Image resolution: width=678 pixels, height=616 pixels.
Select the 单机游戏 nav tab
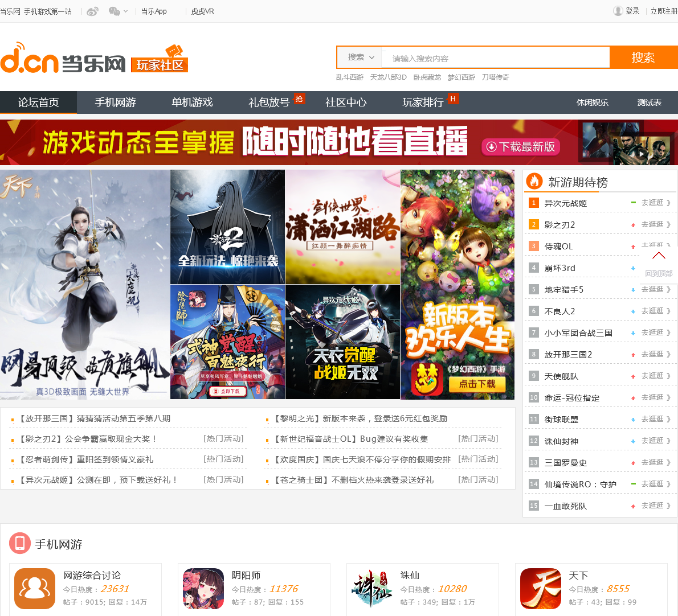point(193,102)
